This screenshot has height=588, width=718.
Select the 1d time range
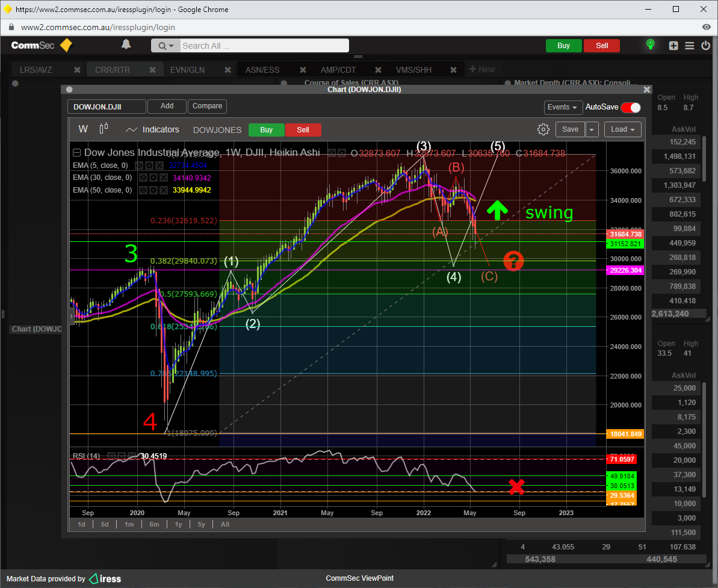pyautogui.click(x=81, y=524)
